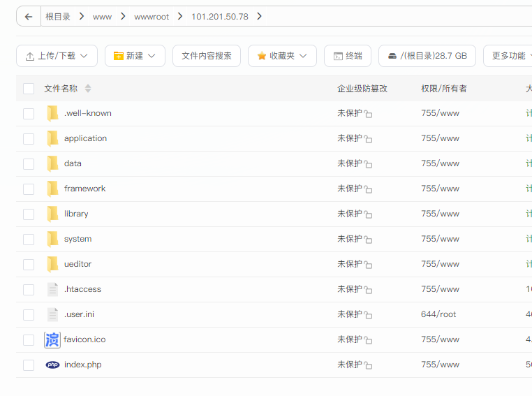Click 755/www permission of index.php
Screen dimensions: 532x396
[440, 365]
